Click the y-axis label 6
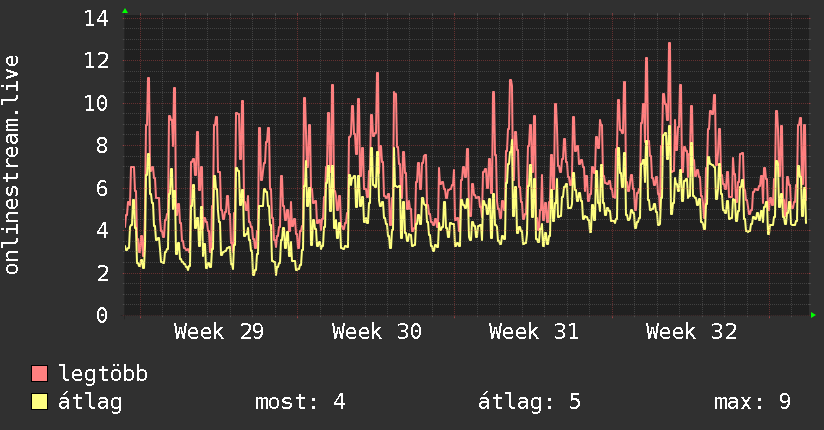Image resolution: width=824 pixels, height=430 pixels. pyautogui.click(x=102, y=188)
